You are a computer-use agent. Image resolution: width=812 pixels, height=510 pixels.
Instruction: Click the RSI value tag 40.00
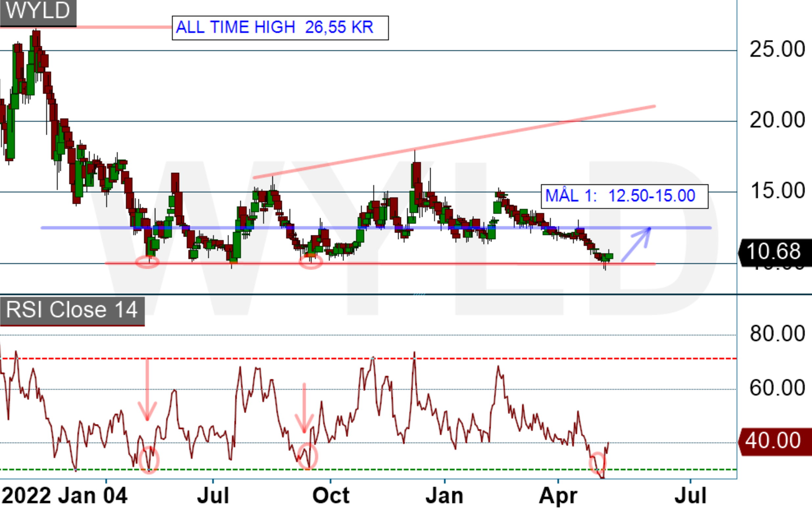point(775,441)
